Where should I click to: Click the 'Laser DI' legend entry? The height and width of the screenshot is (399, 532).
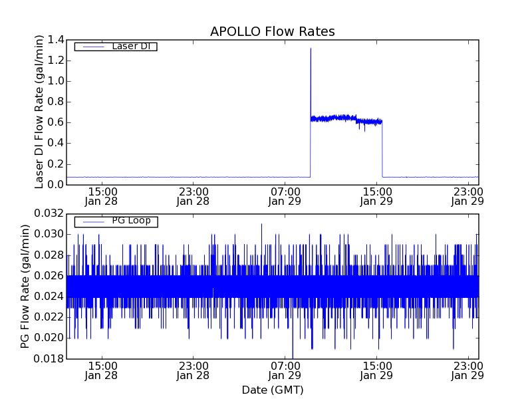point(116,46)
